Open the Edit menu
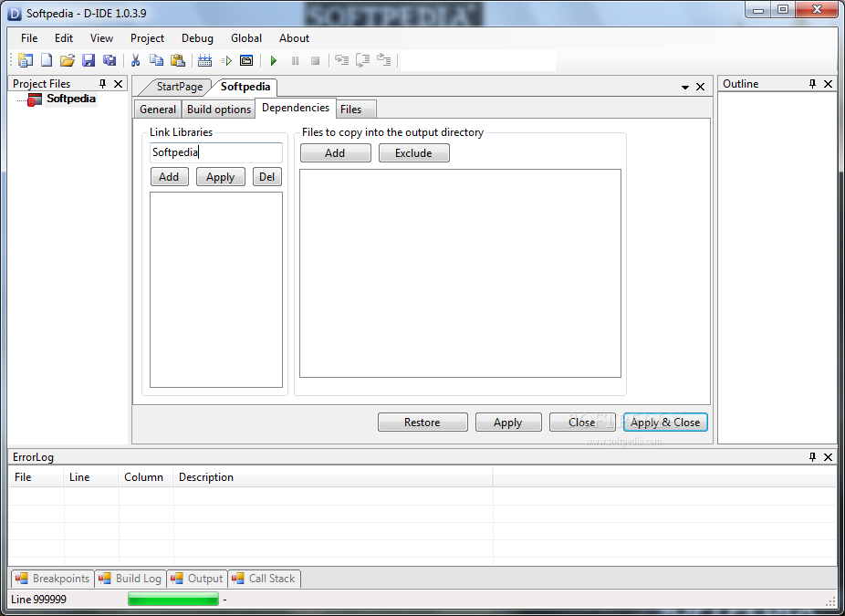845x616 pixels. pyautogui.click(x=64, y=38)
